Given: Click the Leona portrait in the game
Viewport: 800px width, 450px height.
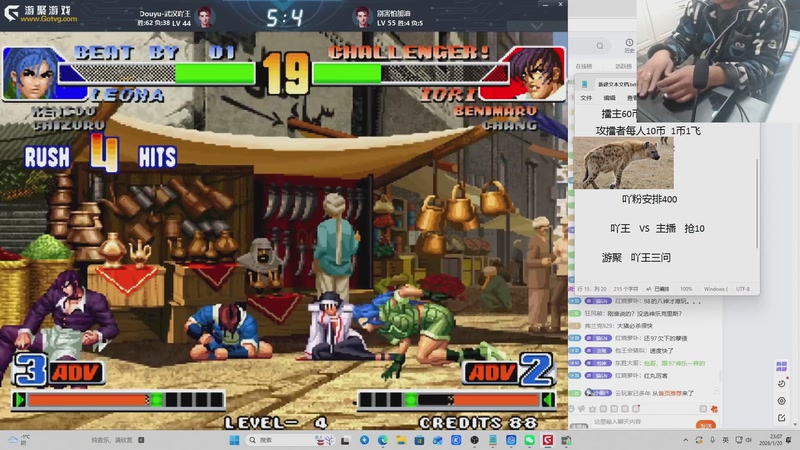Looking at the screenshot, I should click(x=32, y=73).
